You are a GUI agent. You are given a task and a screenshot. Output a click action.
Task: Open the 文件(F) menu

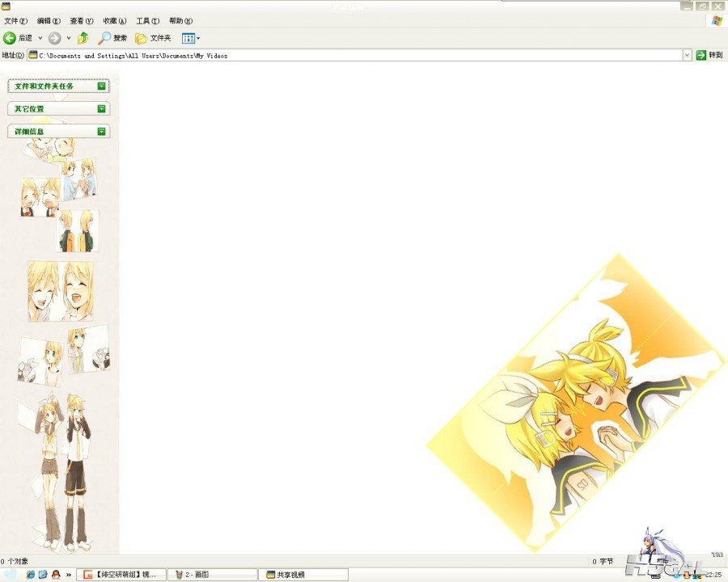coord(16,21)
